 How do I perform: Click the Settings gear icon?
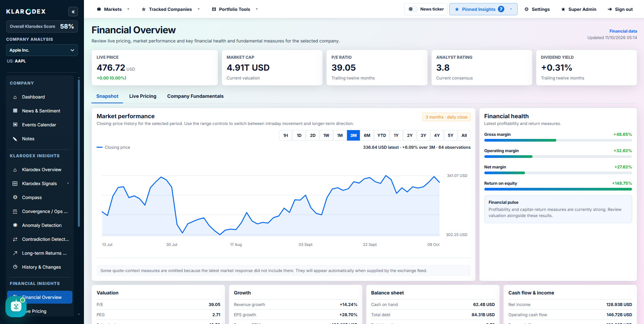click(x=526, y=9)
